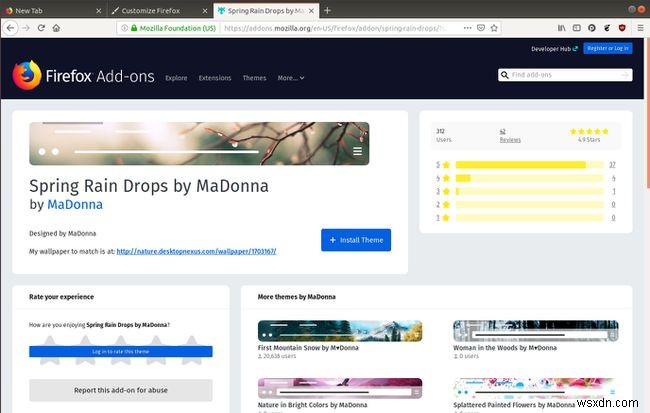This screenshot has width=650, height=413.
Task: Open the Firefox home page icon
Action: (x=56, y=28)
